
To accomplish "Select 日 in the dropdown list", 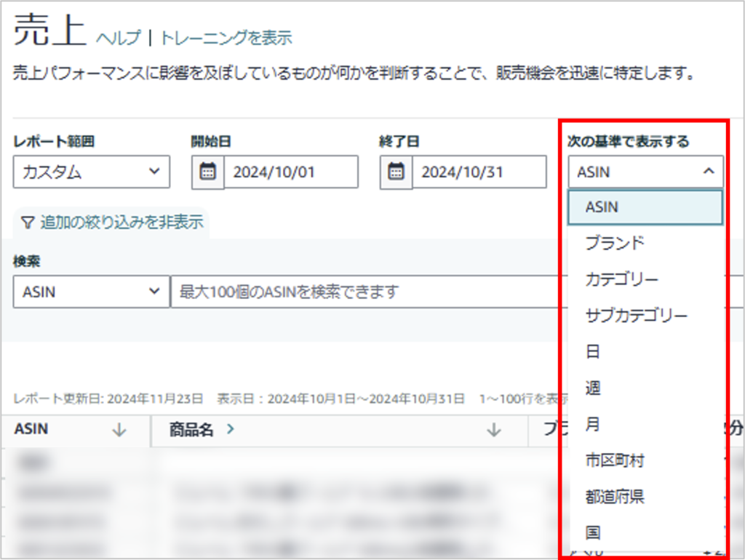I will coord(645,351).
